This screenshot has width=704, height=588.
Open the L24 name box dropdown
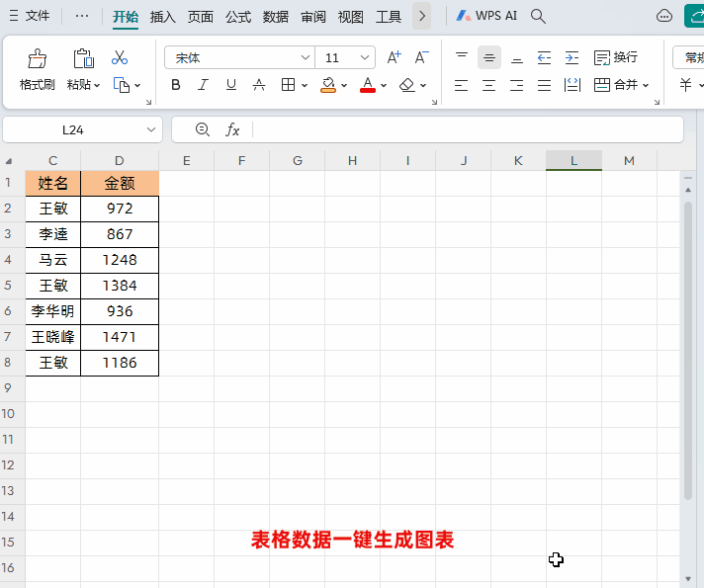click(x=151, y=129)
